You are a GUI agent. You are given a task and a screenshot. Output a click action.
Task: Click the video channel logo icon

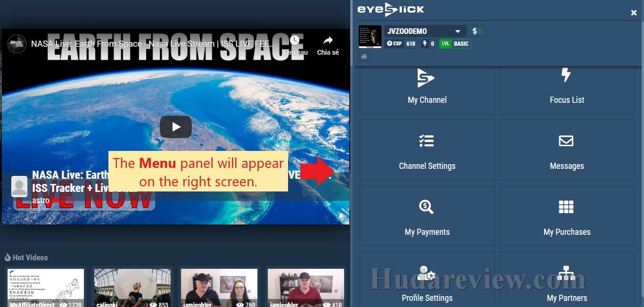(17, 44)
